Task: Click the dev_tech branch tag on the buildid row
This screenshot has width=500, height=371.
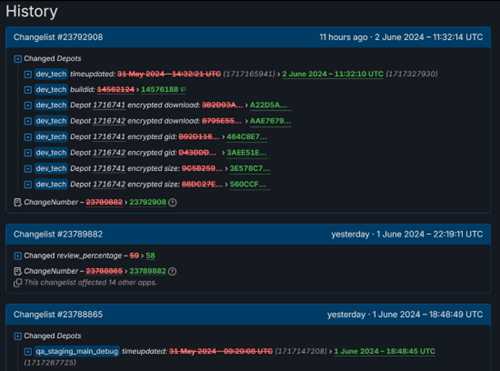Action: coord(51,90)
